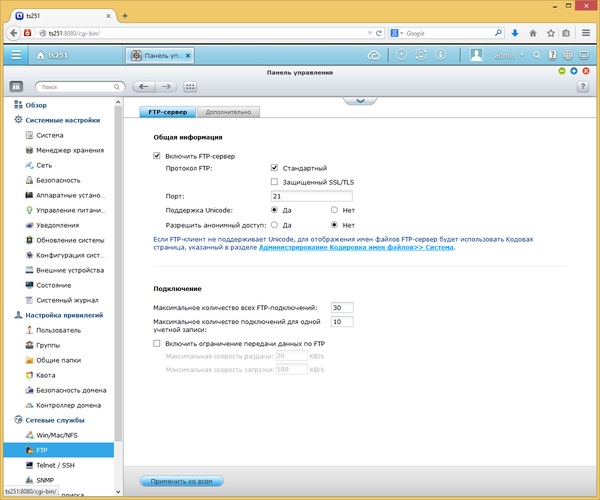Open Control Panel help button

point(582,87)
